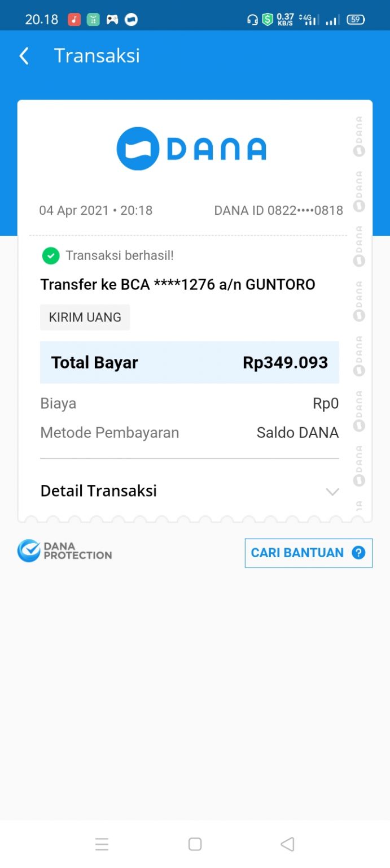The width and height of the screenshot is (390, 868).
Task: Tap the green success checkmark icon
Action: click(x=51, y=255)
